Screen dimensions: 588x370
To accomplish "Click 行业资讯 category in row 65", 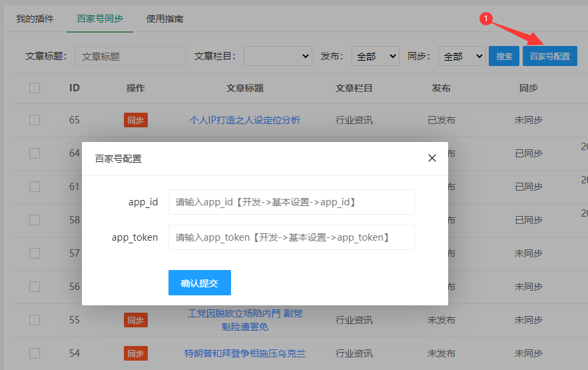I will (354, 120).
